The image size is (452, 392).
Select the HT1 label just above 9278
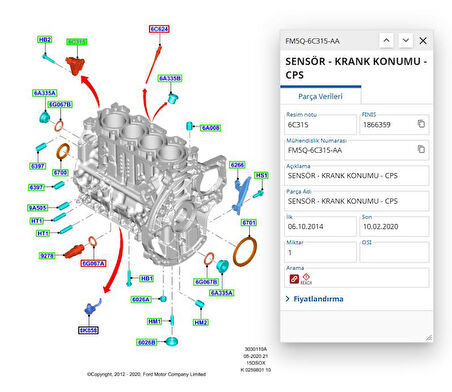tap(43, 233)
